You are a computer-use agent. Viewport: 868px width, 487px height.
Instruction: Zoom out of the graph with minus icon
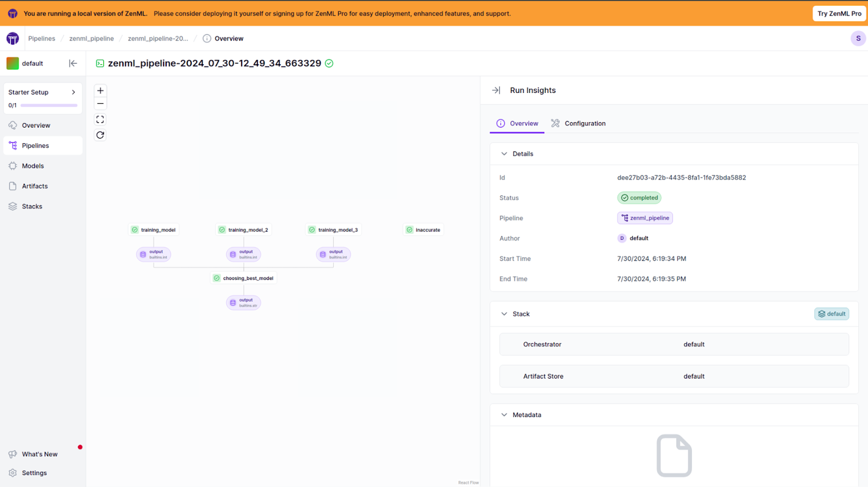pos(100,103)
